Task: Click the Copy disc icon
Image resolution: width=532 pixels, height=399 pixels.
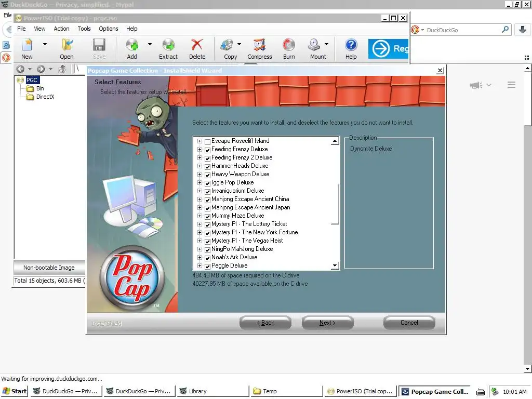Action: click(227, 45)
